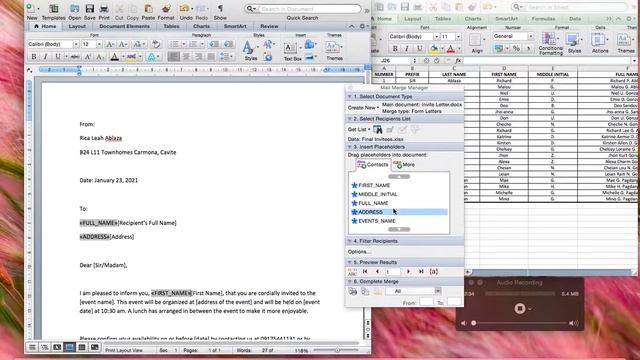640x360 pixels.
Task: Toggle Strikethrough in Word ribbon
Action: coord(75,57)
